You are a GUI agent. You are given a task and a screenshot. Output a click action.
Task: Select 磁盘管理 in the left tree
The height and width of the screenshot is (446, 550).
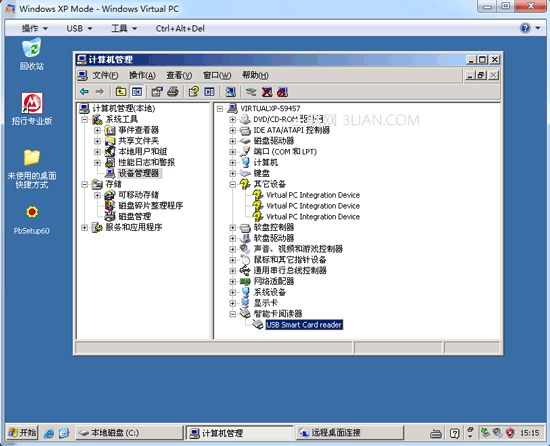pos(135,216)
